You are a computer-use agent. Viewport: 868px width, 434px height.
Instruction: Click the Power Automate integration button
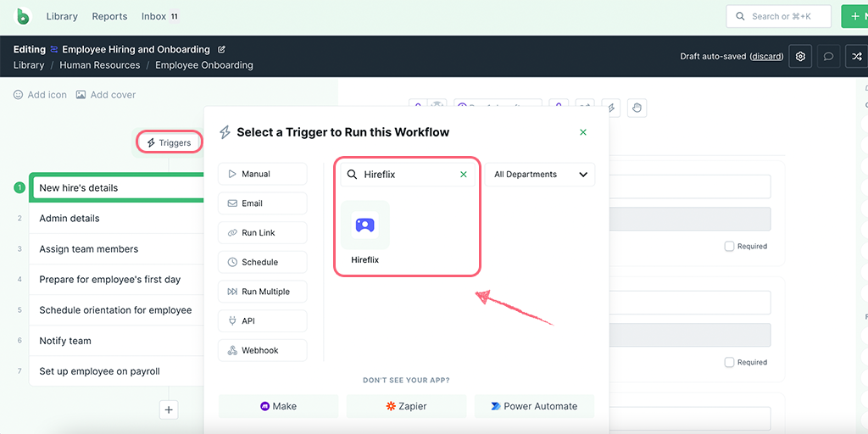pyautogui.click(x=534, y=406)
